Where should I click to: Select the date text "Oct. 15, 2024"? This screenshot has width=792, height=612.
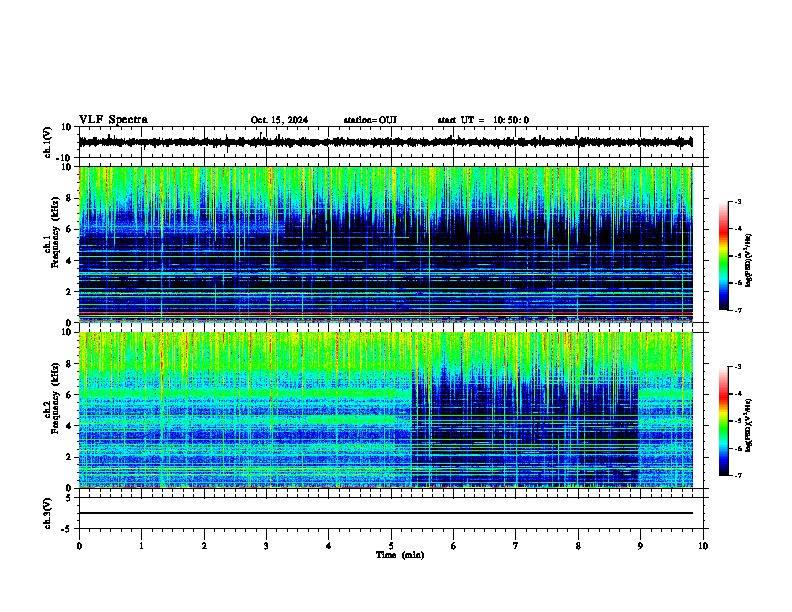pyautogui.click(x=279, y=120)
